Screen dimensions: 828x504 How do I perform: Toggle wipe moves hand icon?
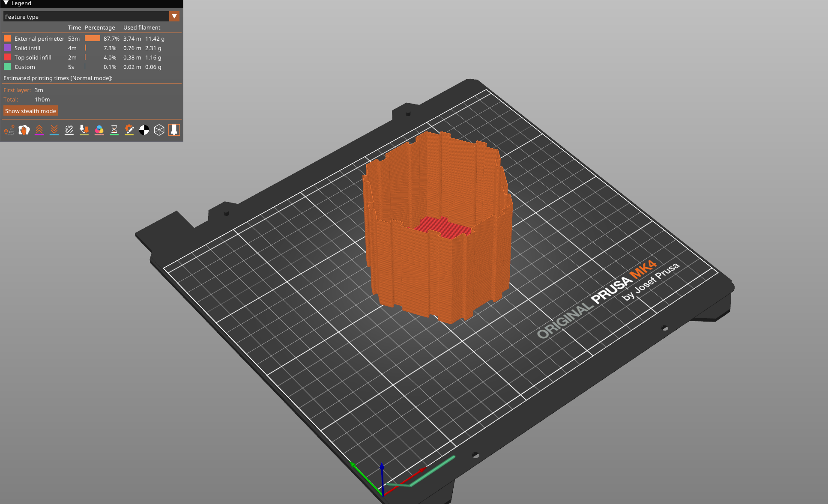click(24, 130)
